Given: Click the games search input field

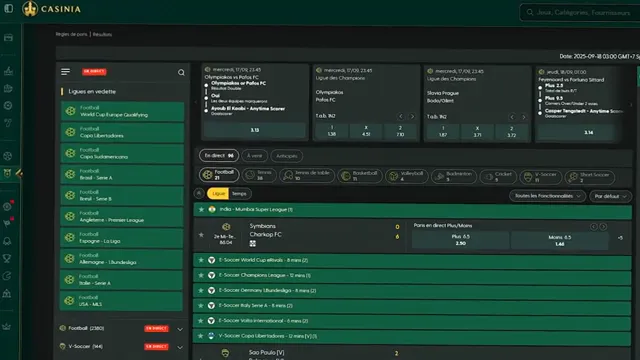Looking at the screenshot, I should pyautogui.click(x=580, y=13).
